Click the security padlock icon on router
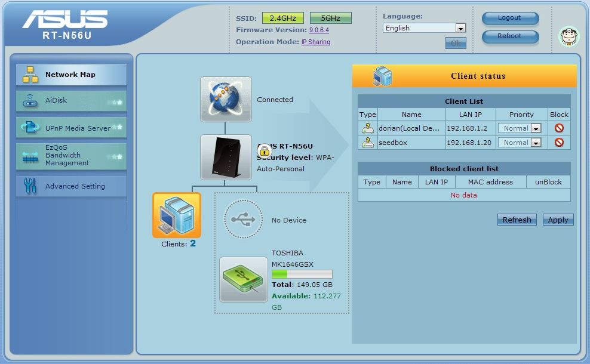Screen dimensions: 590x364 265,151
